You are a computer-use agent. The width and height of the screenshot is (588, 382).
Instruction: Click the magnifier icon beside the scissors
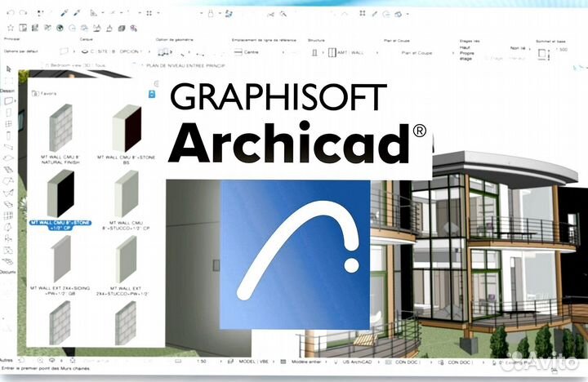283,14
